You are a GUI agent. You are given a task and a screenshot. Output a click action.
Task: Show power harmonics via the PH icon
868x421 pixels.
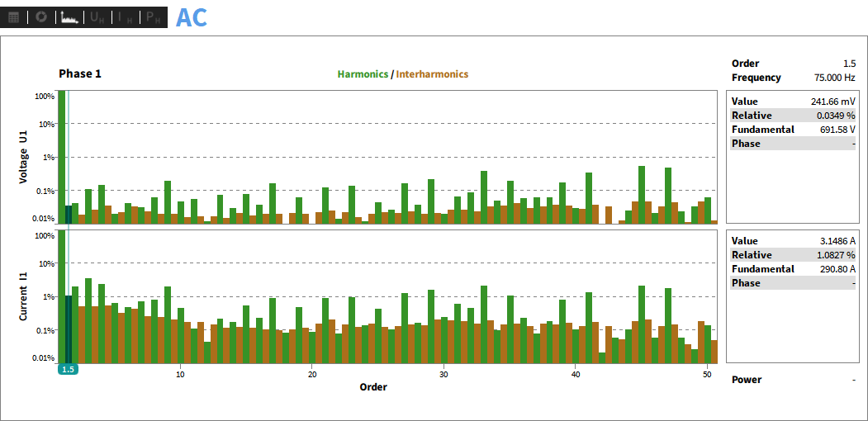(153, 17)
